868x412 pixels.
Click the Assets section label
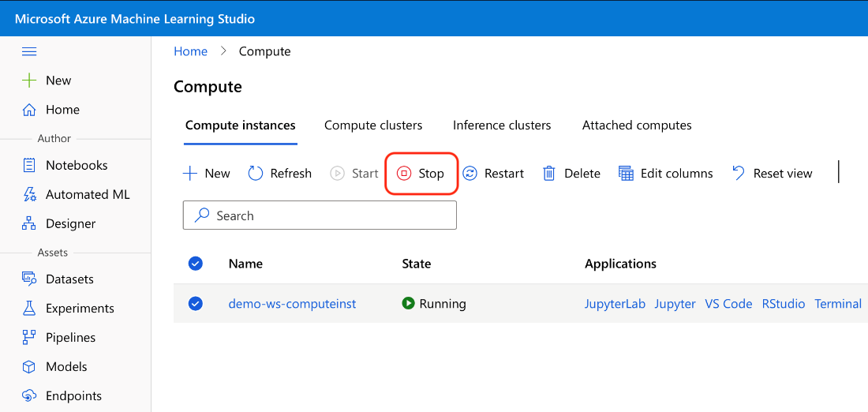click(x=53, y=253)
